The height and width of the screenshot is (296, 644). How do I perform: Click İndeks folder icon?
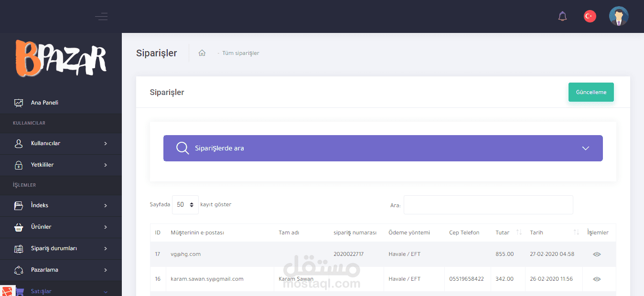click(x=19, y=205)
